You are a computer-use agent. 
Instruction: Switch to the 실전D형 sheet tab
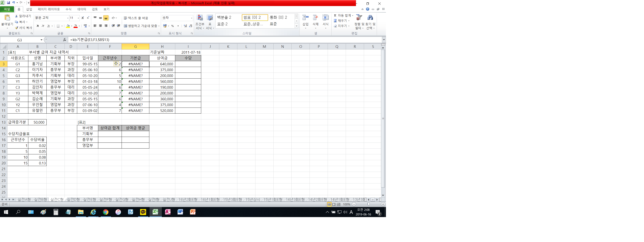pyautogui.click(x=73, y=200)
